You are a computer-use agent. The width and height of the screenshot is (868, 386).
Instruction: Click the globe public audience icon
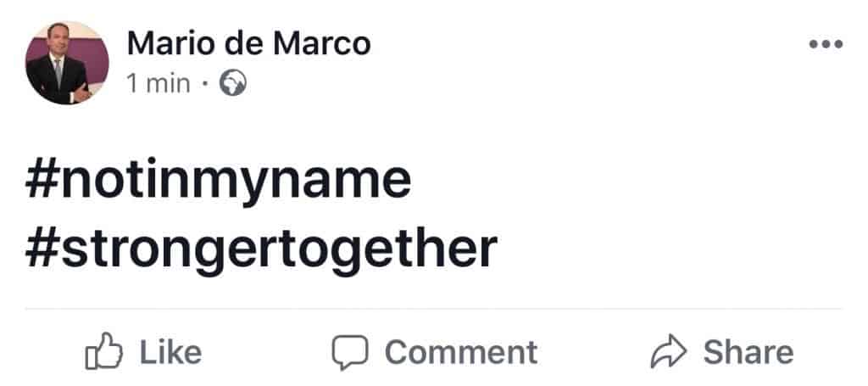[233, 84]
